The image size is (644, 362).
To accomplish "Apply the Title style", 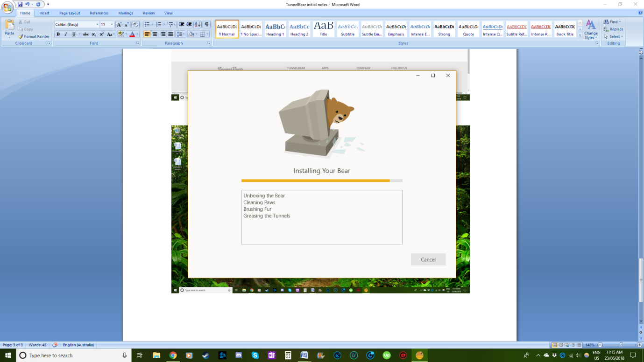I will pyautogui.click(x=323, y=29).
